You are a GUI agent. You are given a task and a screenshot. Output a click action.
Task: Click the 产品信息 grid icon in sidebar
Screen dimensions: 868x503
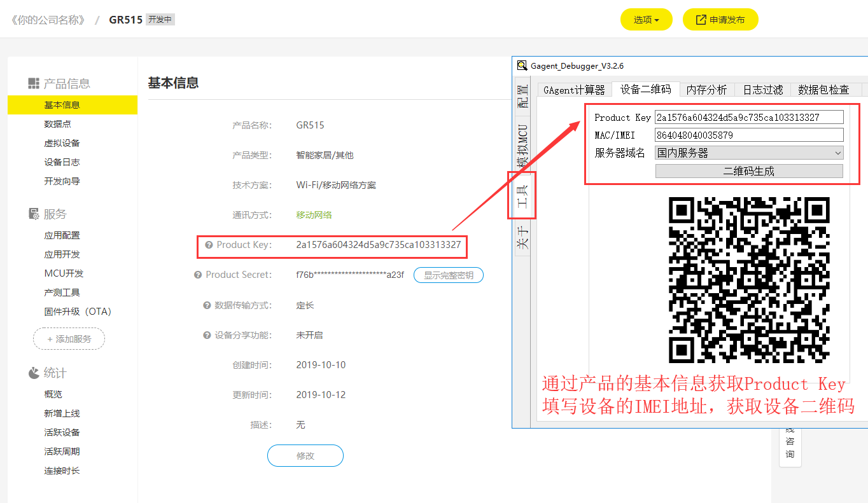[x=34, y=83]
